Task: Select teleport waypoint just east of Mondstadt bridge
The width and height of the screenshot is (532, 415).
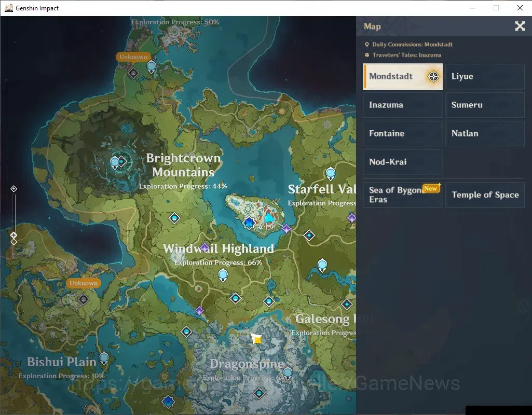Action: point(309,236)
